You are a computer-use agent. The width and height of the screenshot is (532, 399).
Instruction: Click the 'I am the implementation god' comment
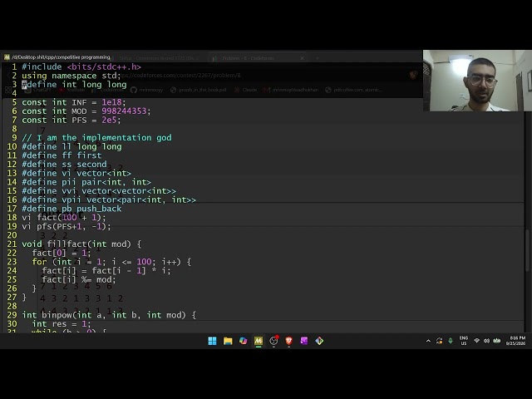[x=96, y=138]
